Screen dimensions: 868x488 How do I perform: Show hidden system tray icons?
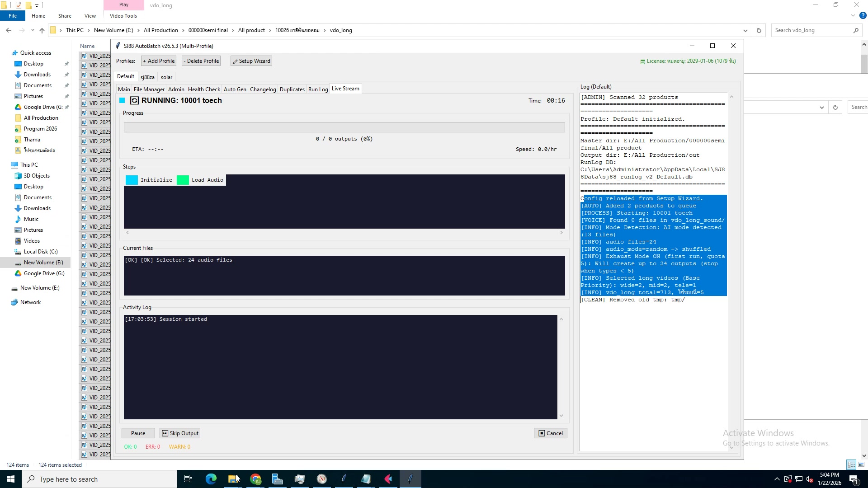[777, 479]
